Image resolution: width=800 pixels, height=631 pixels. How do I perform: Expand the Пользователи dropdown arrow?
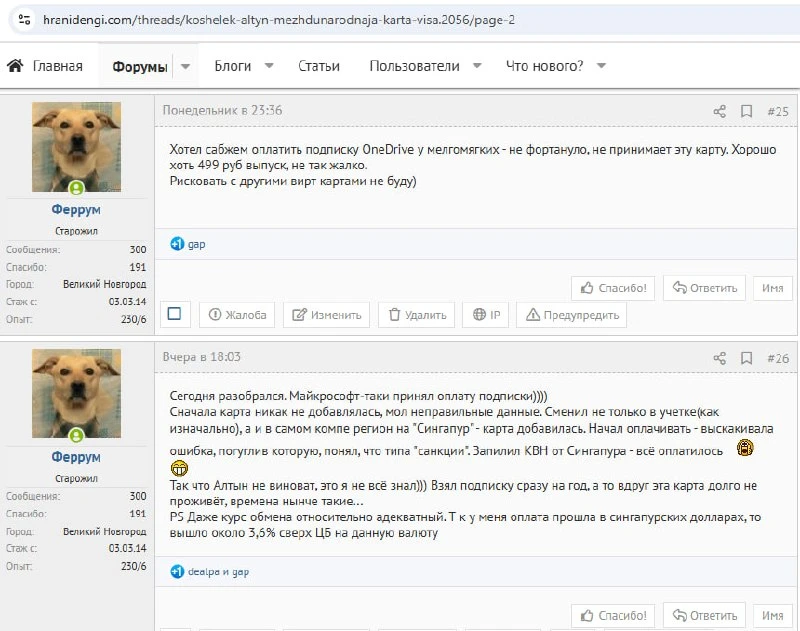[477, 66]
